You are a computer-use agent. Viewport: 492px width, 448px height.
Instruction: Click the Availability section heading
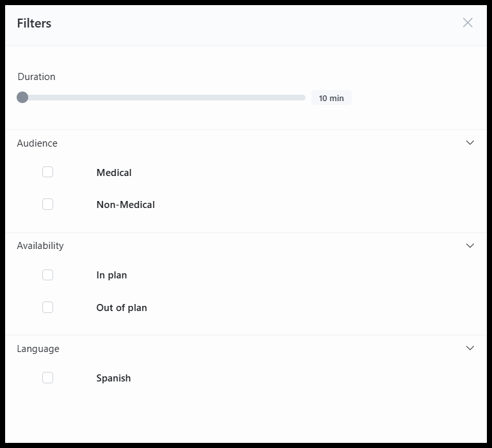(x=40, y=246)
